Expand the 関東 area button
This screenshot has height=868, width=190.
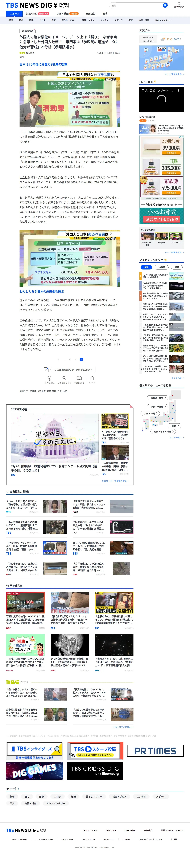[174, 426]
